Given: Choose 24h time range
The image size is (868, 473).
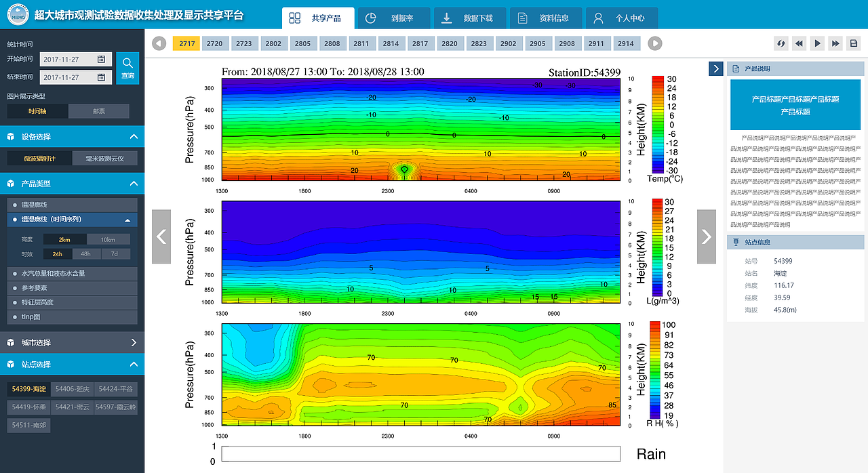Looking at the screenshot, I should pos(58,254).
